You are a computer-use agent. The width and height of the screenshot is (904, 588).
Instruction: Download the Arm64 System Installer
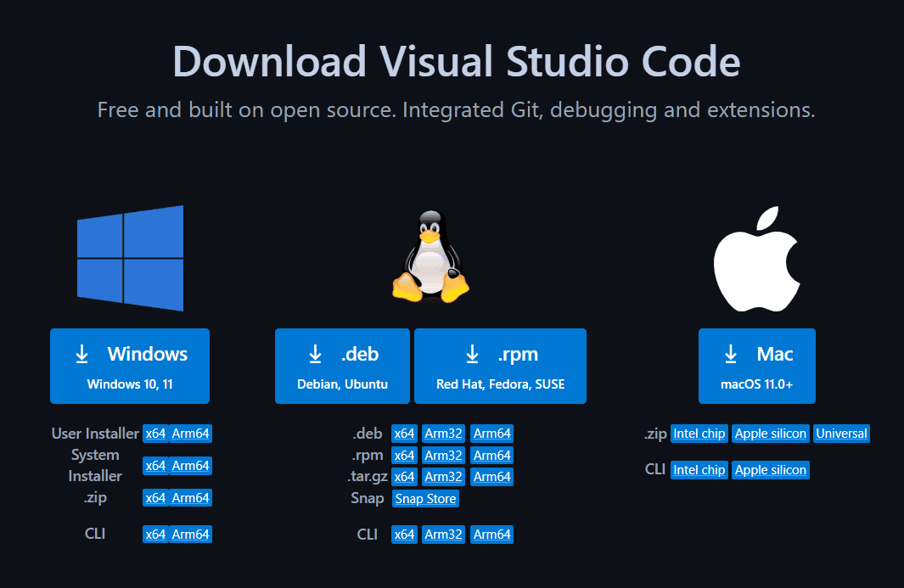click(x=188, y=465)
